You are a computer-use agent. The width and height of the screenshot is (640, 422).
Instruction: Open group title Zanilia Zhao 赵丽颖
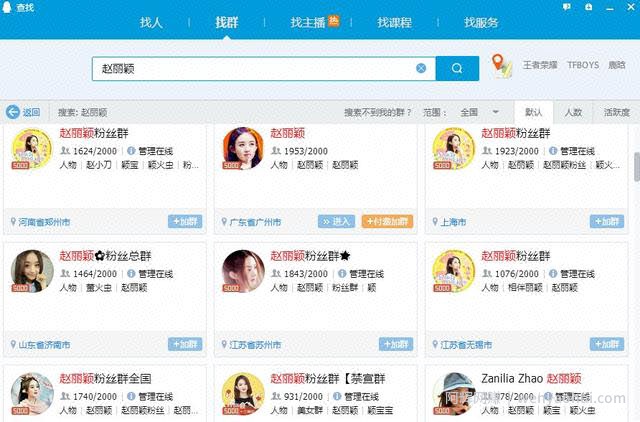point(531,379)
